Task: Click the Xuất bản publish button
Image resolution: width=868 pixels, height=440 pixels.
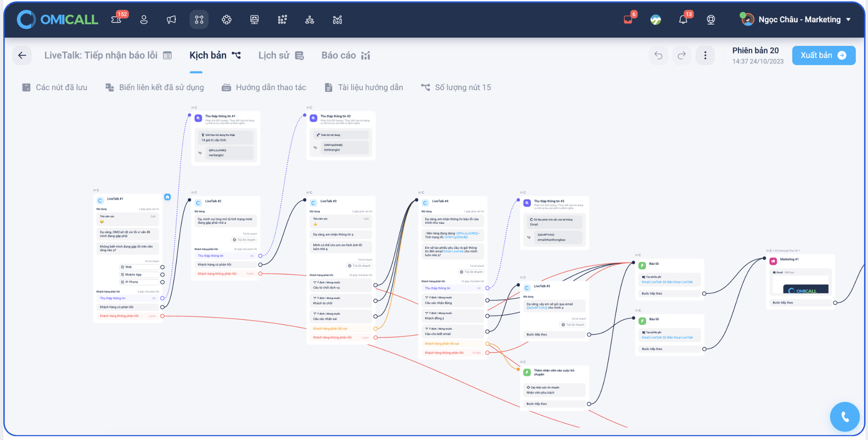Action: coord(823,55)
